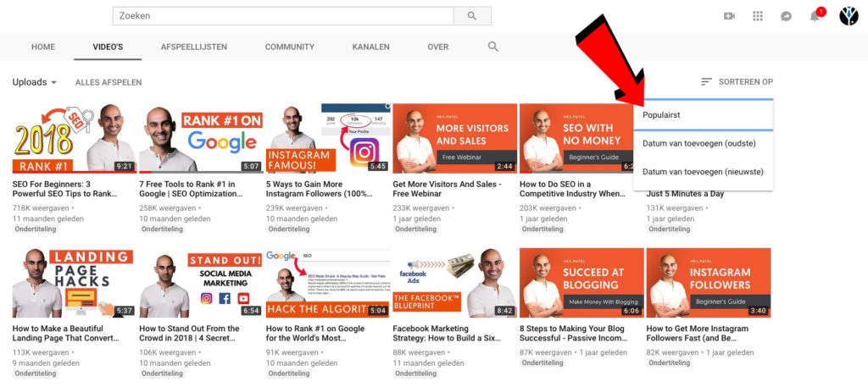The image size is (868, 387).
Task: Open title 7 Free Tools to Rank #1
Action: (192, 189)
